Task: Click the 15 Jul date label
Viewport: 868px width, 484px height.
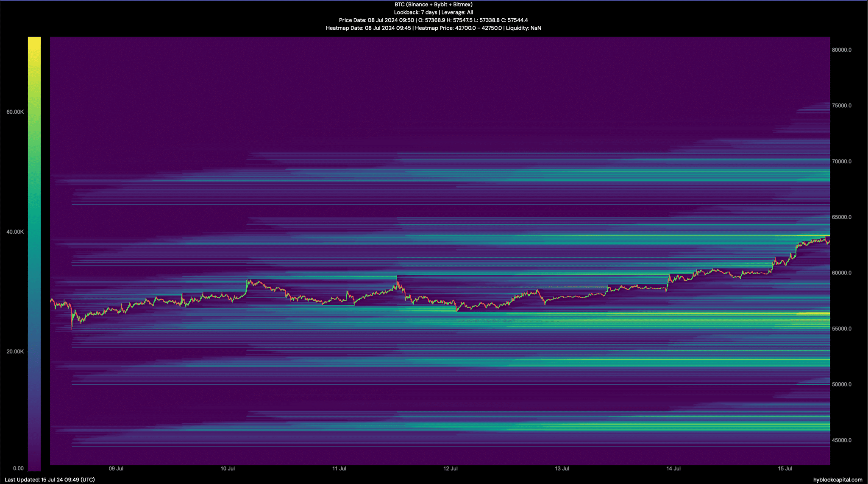Action: (785, 469)
